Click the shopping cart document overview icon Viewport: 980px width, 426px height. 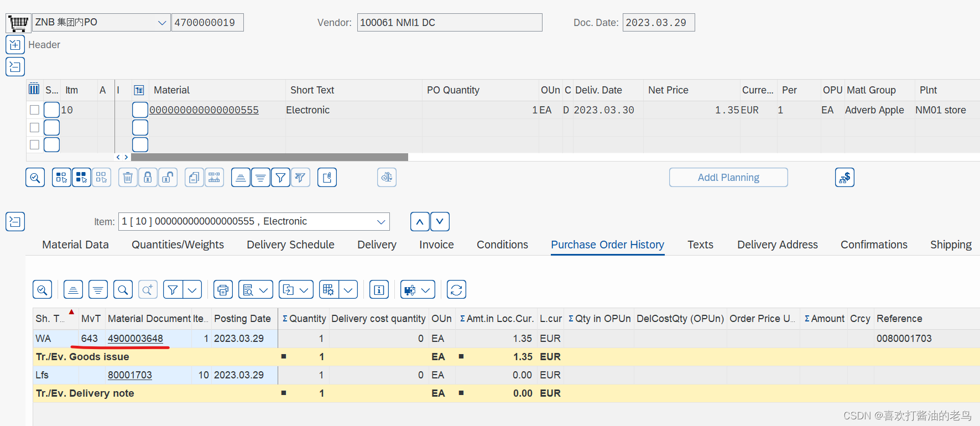point(18,23)
